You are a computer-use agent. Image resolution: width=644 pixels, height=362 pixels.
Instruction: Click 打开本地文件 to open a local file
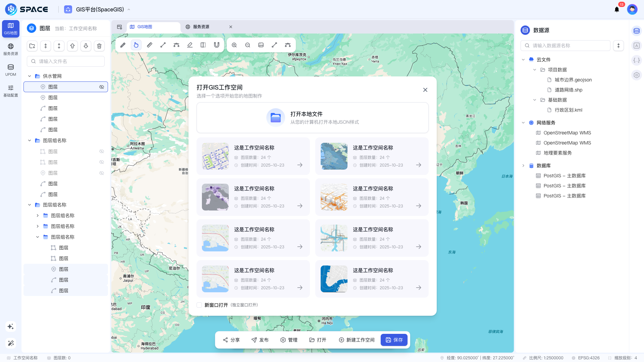[312, 118]
